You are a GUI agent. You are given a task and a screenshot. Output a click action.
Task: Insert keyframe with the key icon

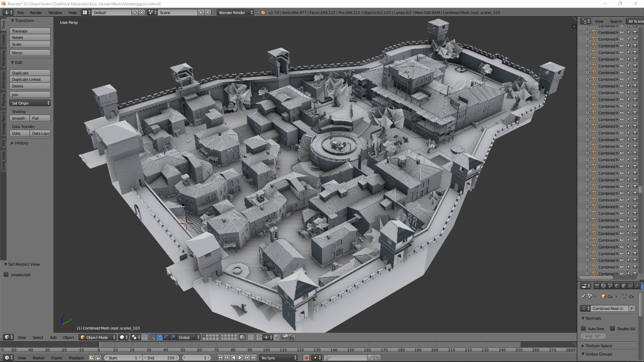[x=370, y=358]
